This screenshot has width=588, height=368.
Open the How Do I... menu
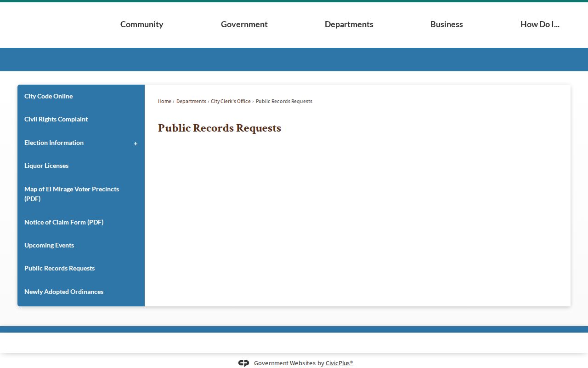click(x=540, y=24)
